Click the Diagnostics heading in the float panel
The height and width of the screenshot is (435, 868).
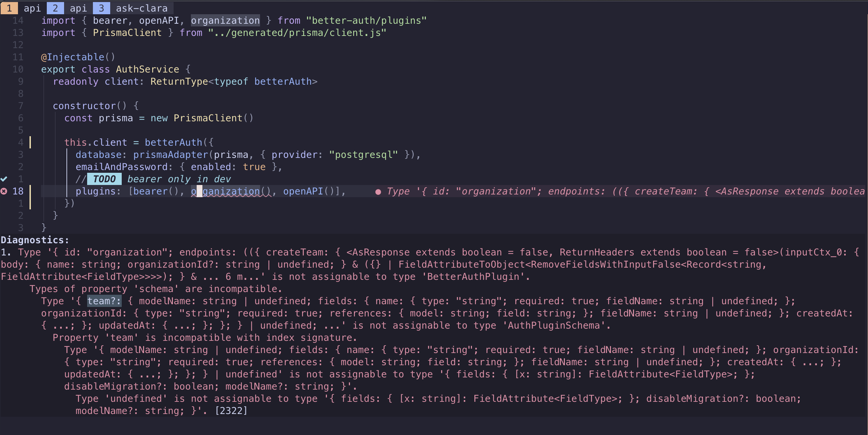point(35,240)
